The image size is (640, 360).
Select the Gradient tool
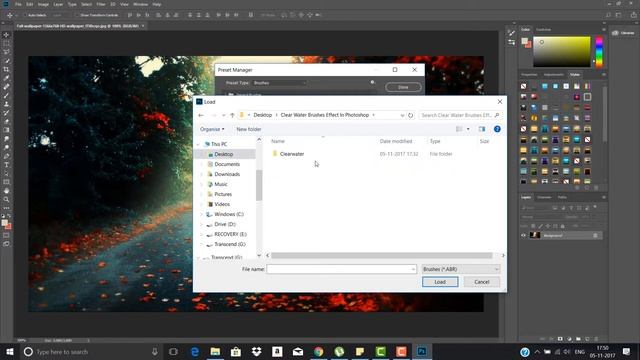point(6,130)
